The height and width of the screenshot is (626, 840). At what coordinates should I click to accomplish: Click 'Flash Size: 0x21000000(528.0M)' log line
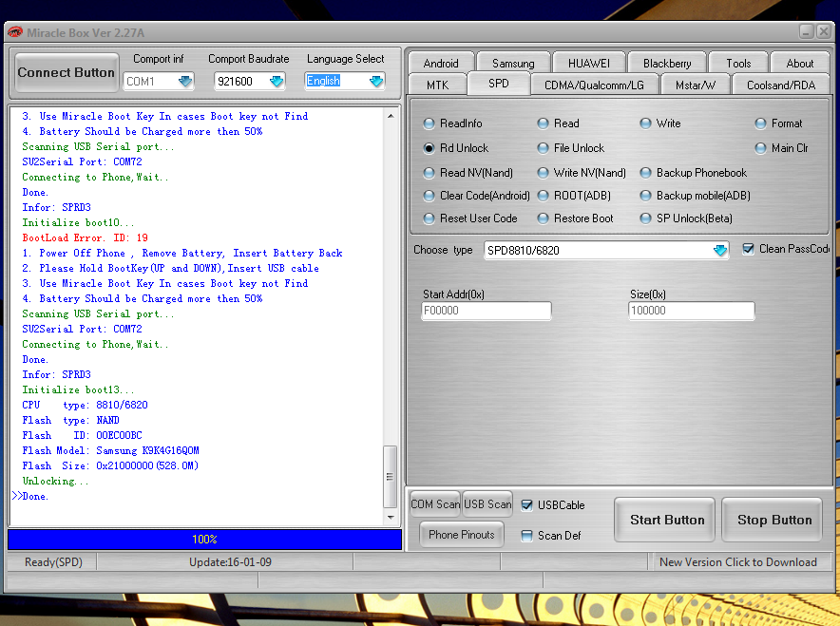pos(110,465)
